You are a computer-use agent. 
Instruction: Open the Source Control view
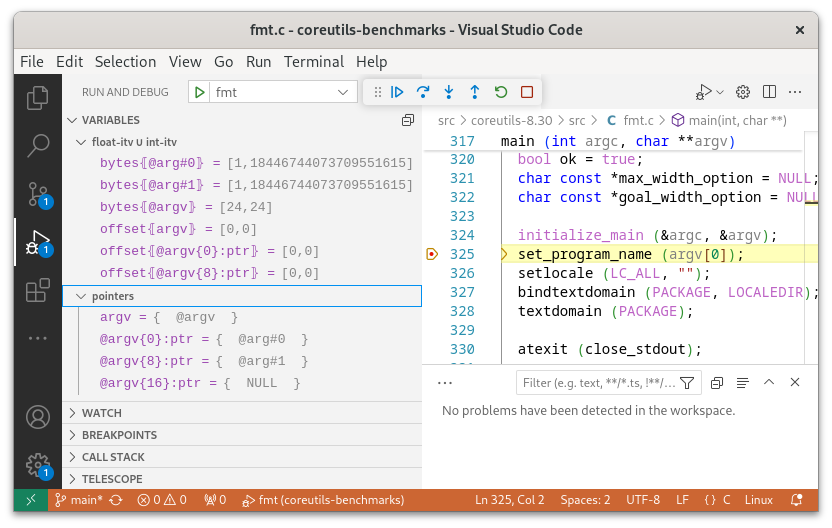pos(38,193)
